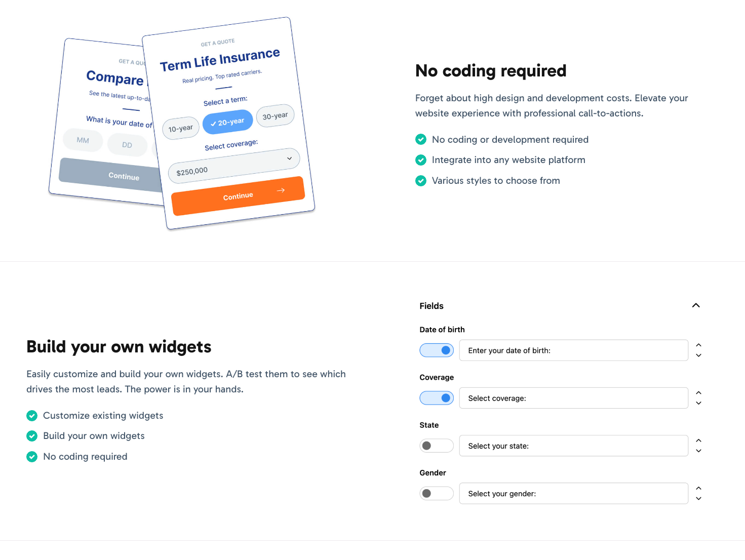
Task: Click the check icon next to "No coding required" bullet
Action: 31,457
